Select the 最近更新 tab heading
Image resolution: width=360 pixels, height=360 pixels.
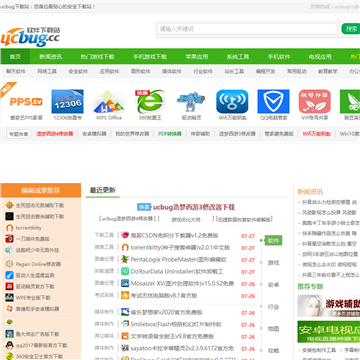(103, 190)
